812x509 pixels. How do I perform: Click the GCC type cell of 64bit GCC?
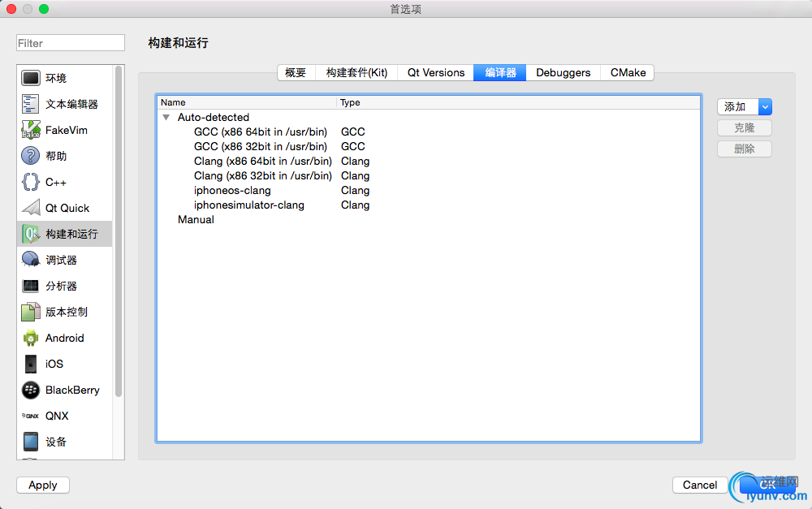352,132
